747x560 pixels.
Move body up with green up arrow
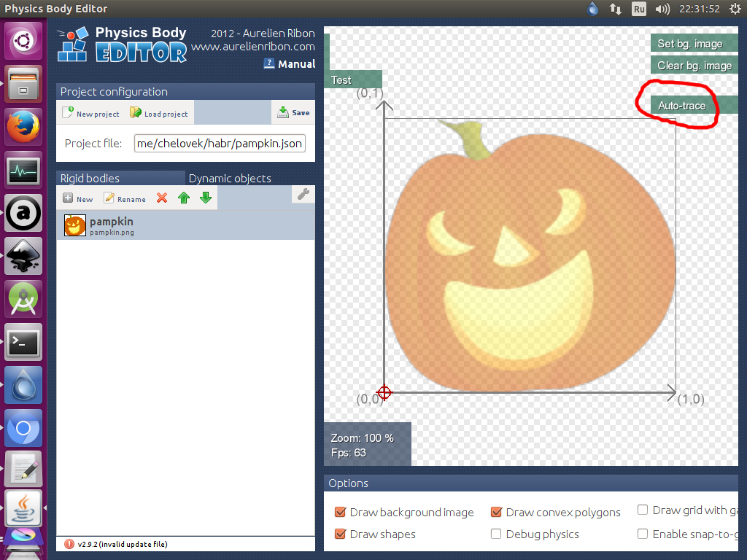[x=184, y=198]
